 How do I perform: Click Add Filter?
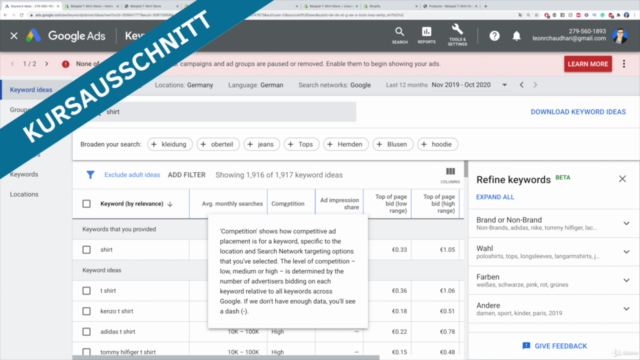[187, 175]
